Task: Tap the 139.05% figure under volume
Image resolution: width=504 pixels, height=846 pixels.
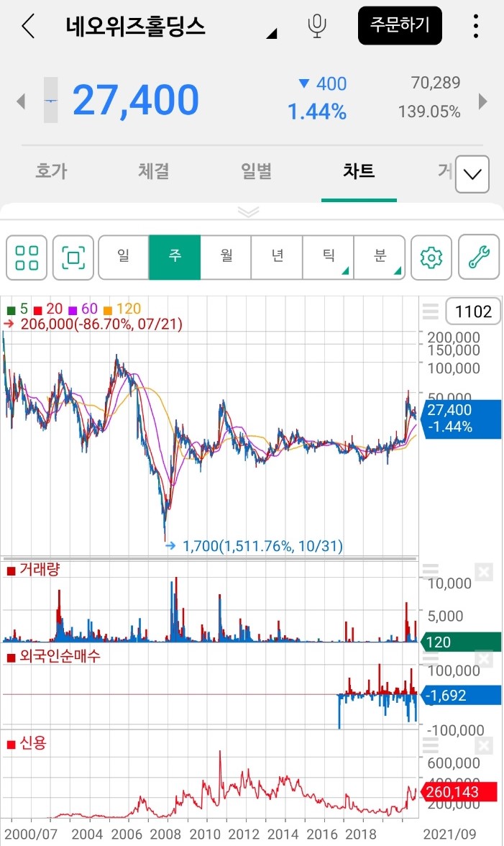Action: pyautogui.click(x=429, y=112)
